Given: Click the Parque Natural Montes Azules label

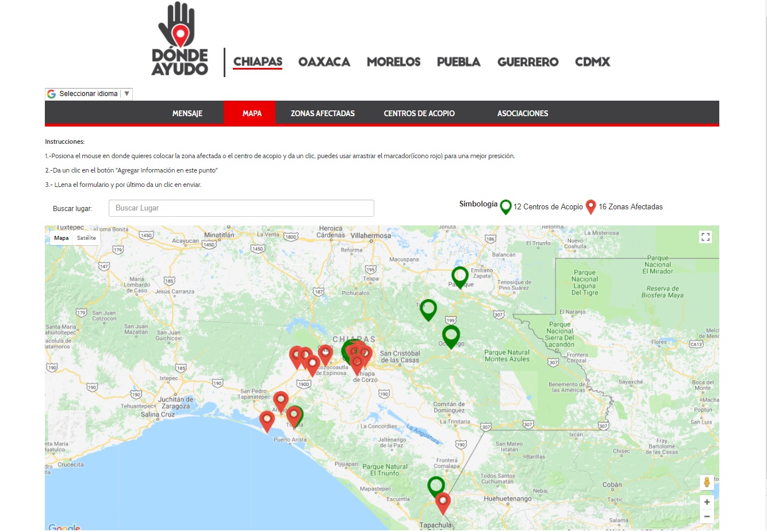Looking at the screenshot, I should click(x=507, y=355).
